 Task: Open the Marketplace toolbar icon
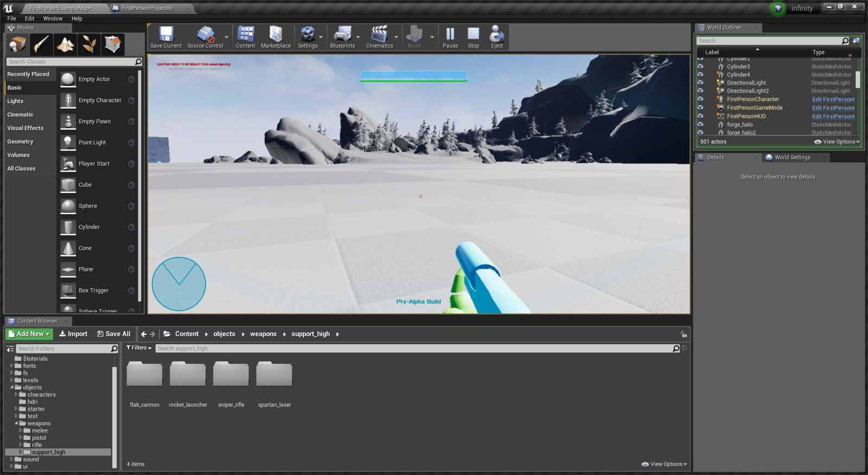pos(276,34)
